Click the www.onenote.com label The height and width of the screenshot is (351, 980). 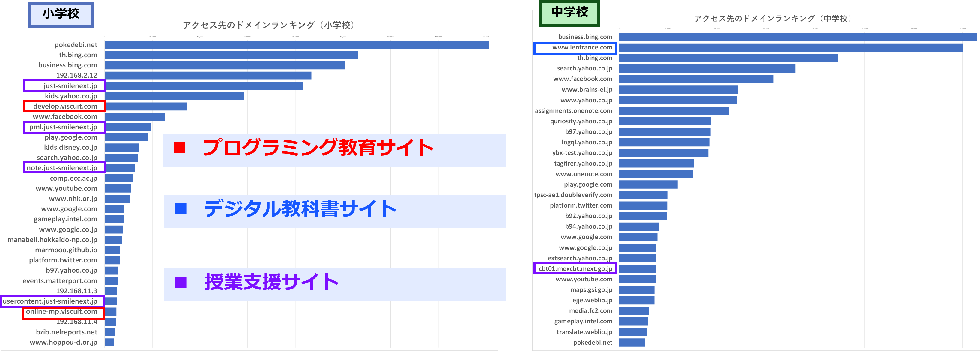tap(584, 174)
